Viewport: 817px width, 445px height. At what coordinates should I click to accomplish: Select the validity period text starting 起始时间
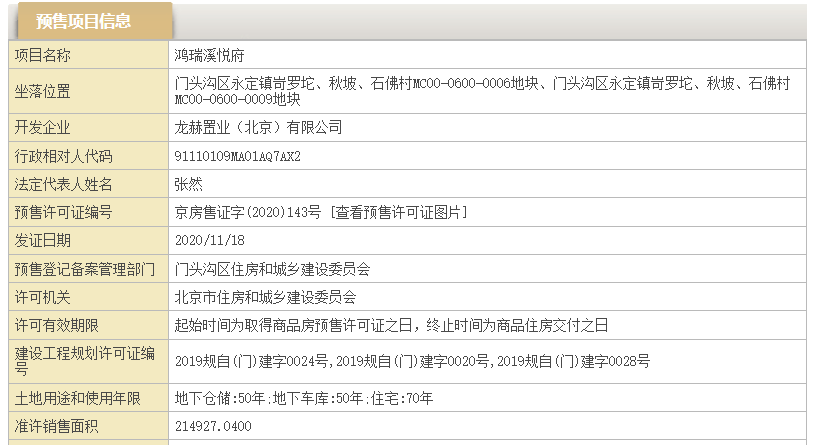pyautogui.click(x=391, y=325)
